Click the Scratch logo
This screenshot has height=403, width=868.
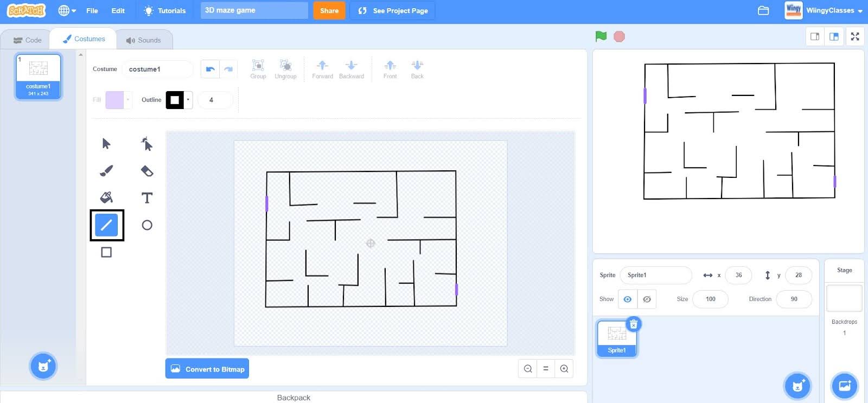(27, 10)
